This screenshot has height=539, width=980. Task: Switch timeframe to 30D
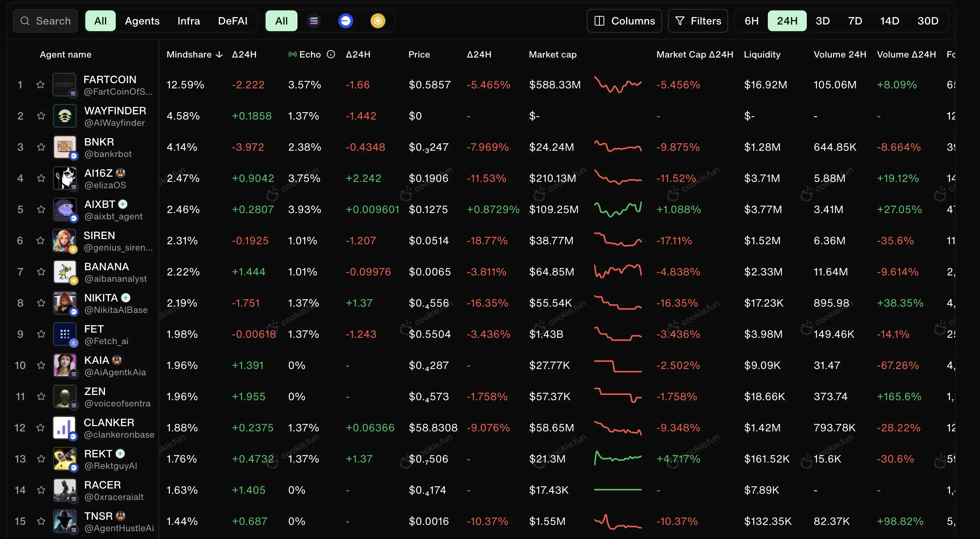[927, 20]
